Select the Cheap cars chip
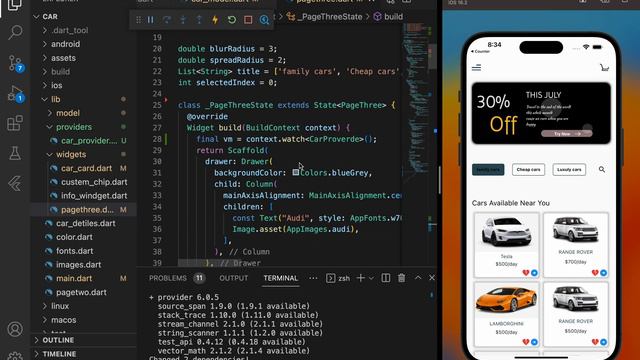 pyautogui.click(x=528, y=169)
